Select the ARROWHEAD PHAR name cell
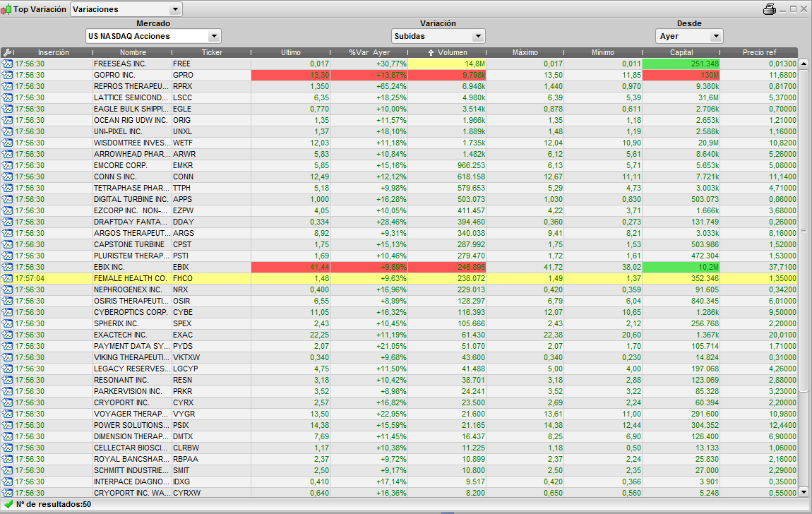Image resolution: width=812 pixels, height=514 pixels. [x=132, y=154]
